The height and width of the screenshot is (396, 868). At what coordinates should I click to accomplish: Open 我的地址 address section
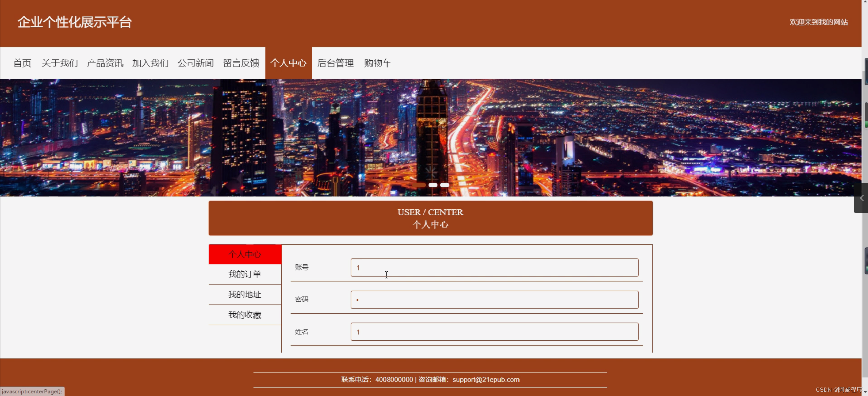pos(245,295)
